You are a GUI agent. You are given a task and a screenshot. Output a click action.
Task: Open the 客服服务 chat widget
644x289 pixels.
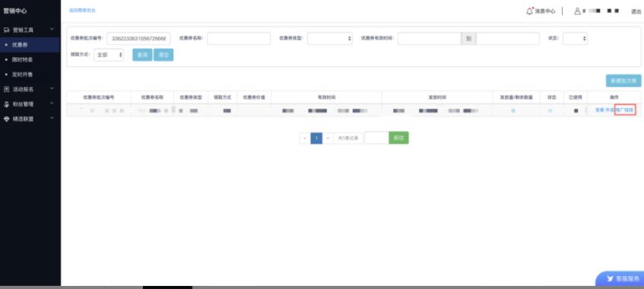click(x=620, y=278)
